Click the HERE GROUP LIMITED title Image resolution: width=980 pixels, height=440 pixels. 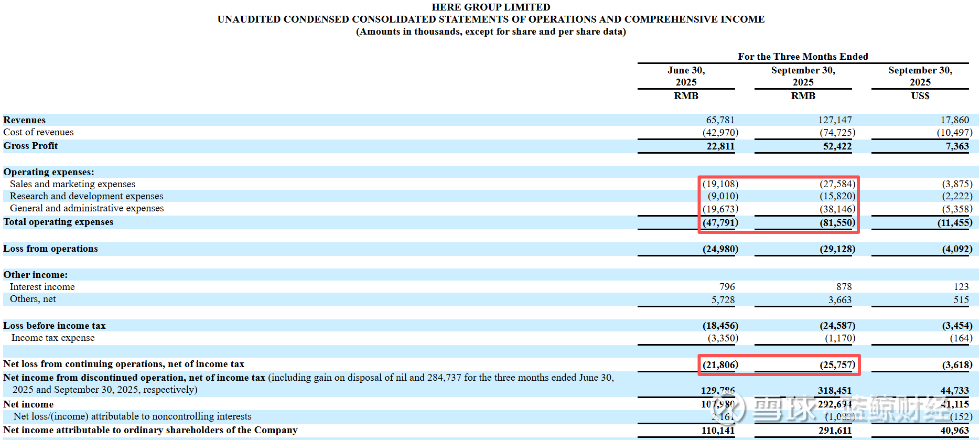[491, 7]
